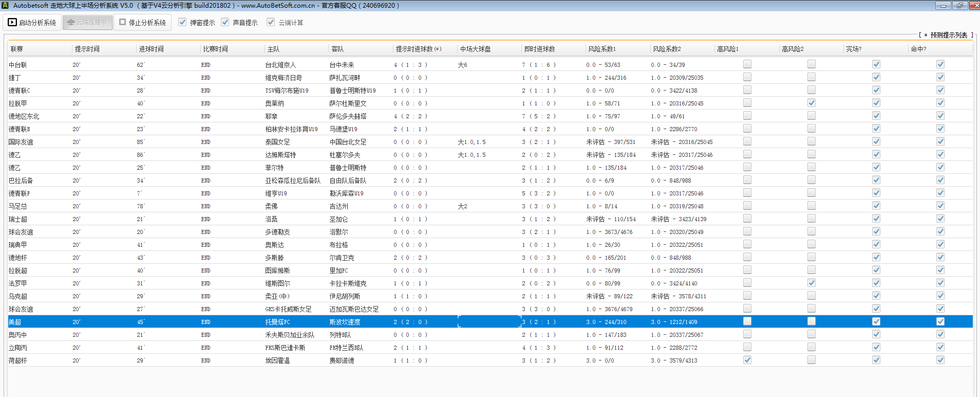The height and width of the screenshot is (397, 980).
Task: Click the greyed 云端连接中 cloud button
Action: (x=87, y=23)
